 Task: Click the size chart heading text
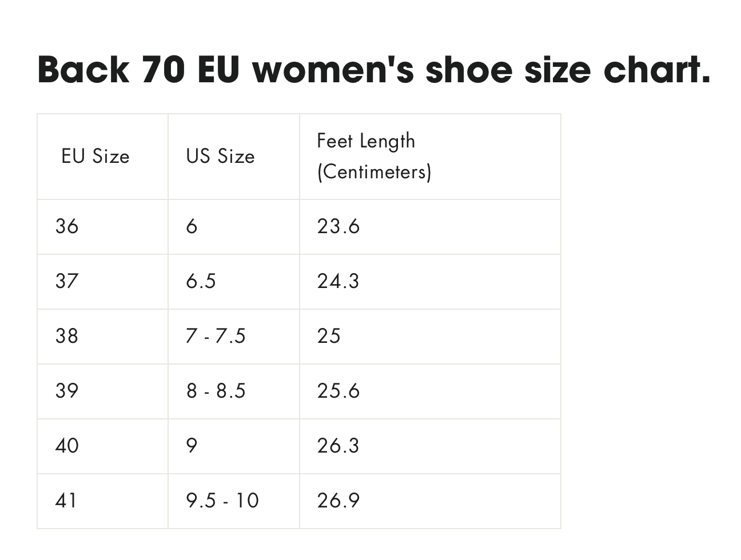(374, 69)
